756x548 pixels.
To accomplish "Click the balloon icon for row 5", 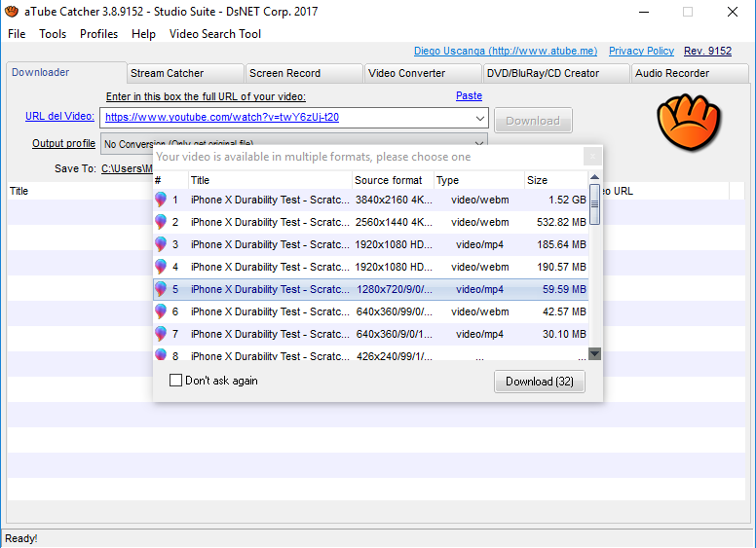I will pyautogui.click(x=161, y=289).
